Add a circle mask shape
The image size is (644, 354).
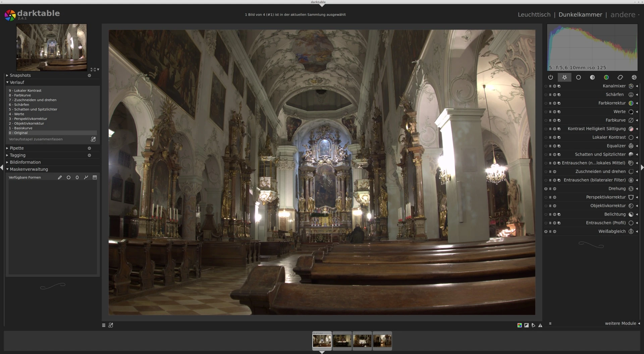[68, 178]
